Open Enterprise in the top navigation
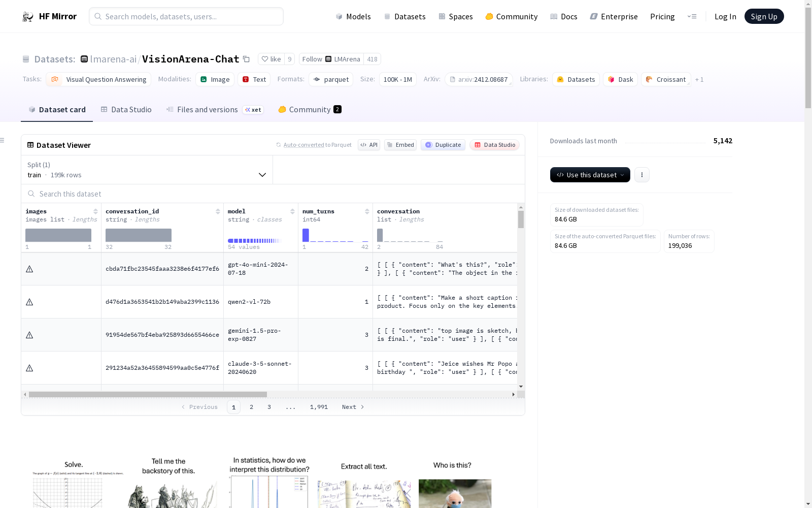This screenshot has height=508, width=812. [614, 17]
